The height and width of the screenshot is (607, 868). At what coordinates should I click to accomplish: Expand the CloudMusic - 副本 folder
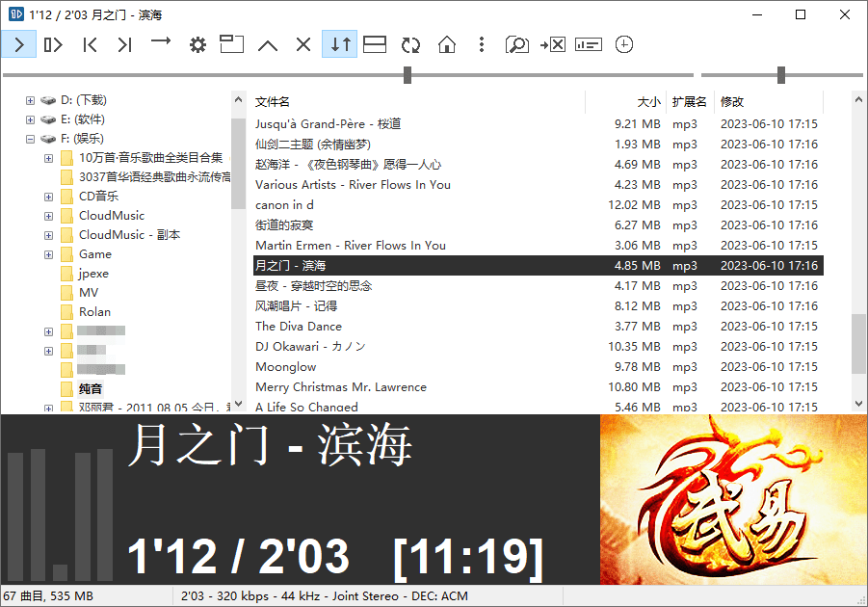pyautogui.click(x=49, y=235)
